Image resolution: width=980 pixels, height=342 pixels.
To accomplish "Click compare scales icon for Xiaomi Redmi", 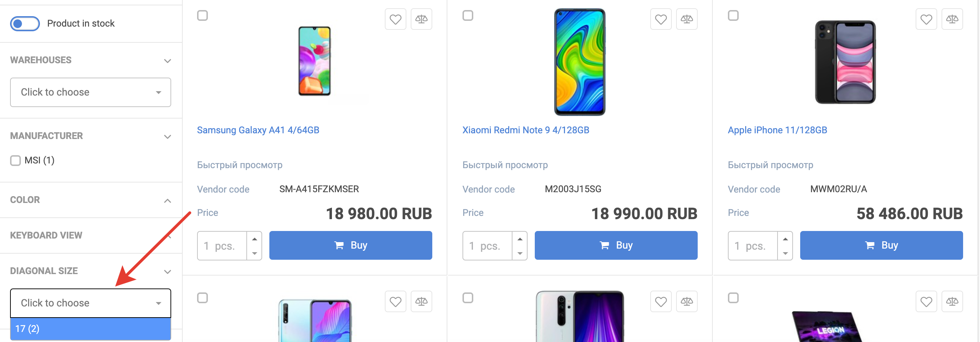I will [x=687, y=19].
